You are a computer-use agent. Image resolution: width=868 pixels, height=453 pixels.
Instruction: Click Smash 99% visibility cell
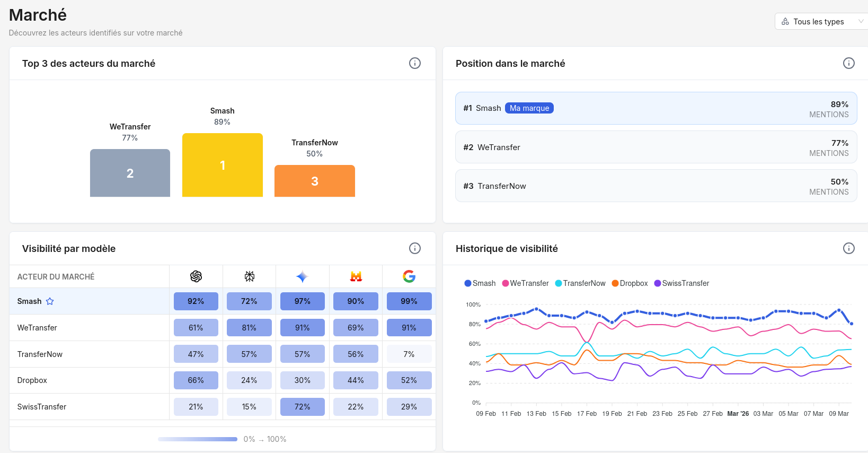click(x=409, y=301)
